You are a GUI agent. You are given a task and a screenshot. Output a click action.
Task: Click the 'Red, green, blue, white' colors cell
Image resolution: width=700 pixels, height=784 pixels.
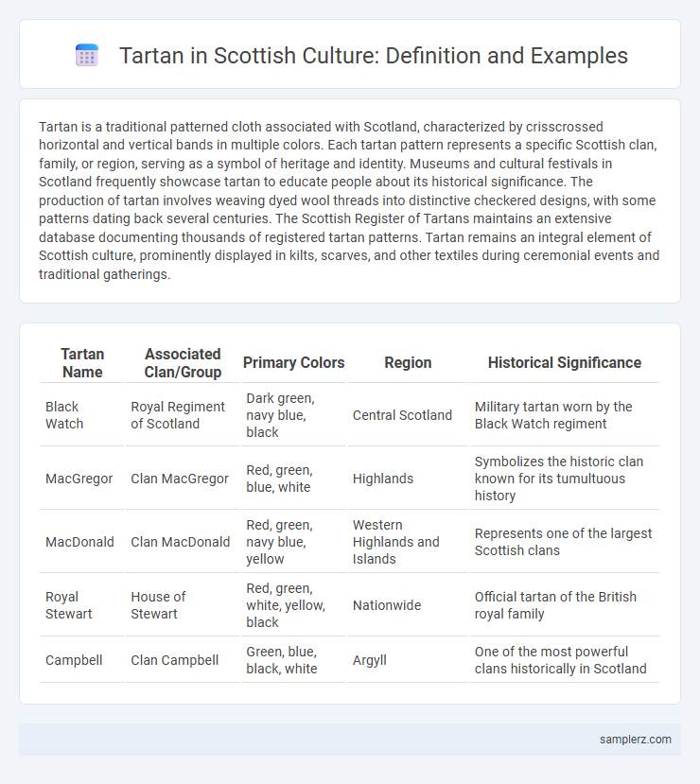pos(293,479)
